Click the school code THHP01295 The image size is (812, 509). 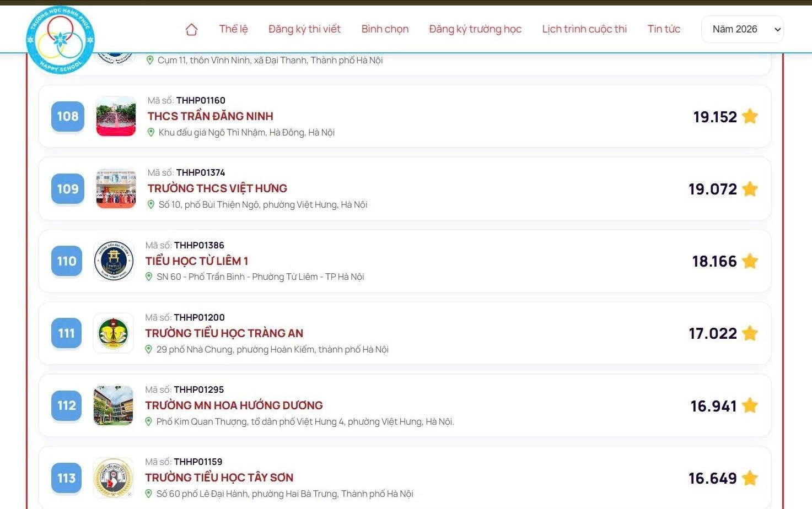click(x=199, y=389)
